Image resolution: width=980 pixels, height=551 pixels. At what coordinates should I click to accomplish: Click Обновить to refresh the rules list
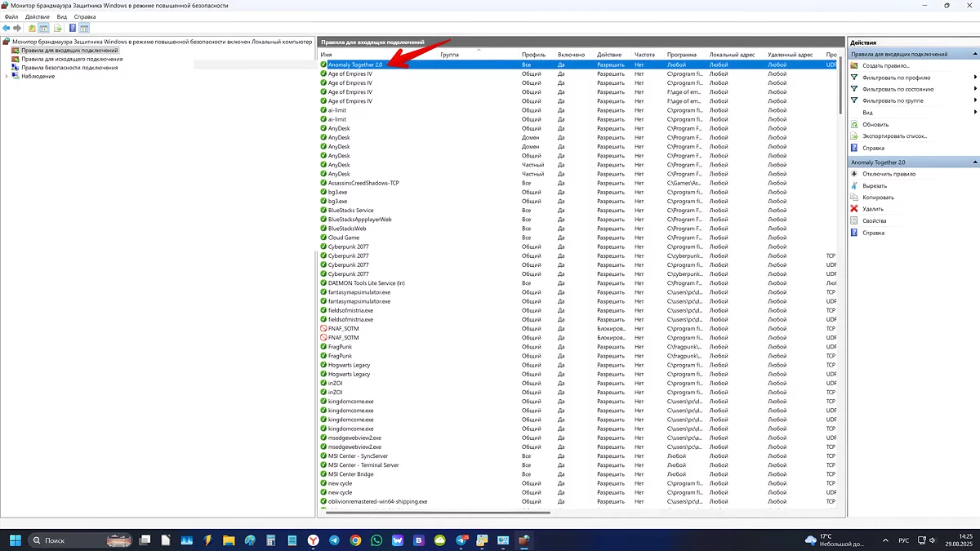tap(875, 124)
